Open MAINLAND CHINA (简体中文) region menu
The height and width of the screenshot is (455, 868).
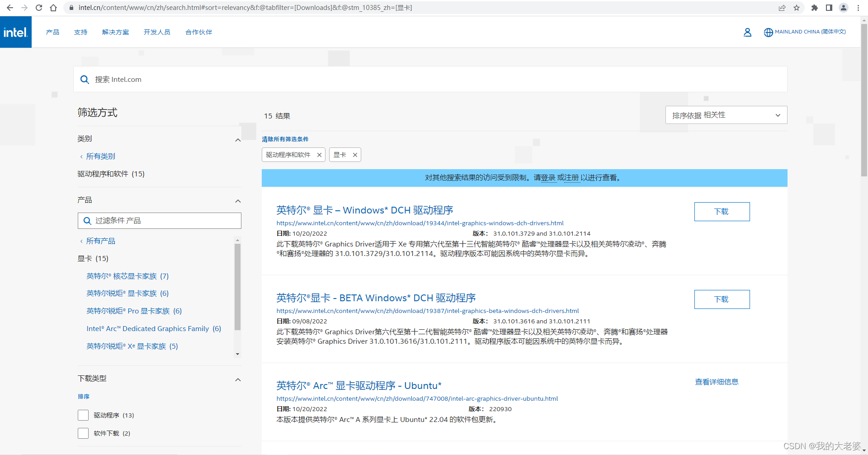(x=810, y=32)
